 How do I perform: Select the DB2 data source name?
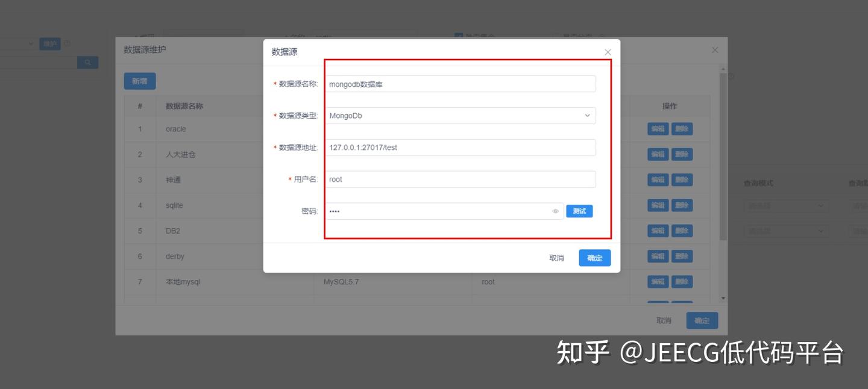[173, 231]
